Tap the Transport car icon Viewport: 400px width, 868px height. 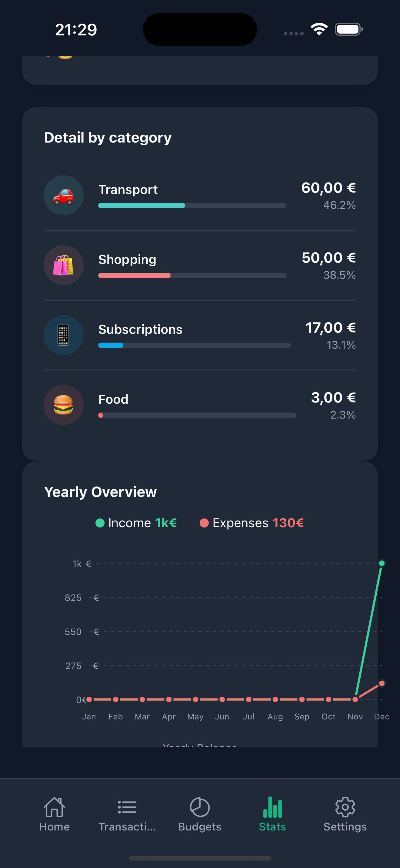63,196
